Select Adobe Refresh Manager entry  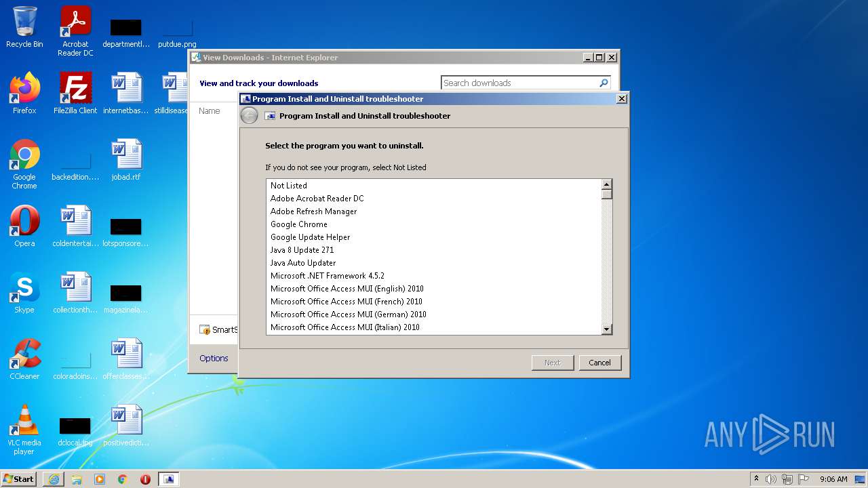[434, 211]
